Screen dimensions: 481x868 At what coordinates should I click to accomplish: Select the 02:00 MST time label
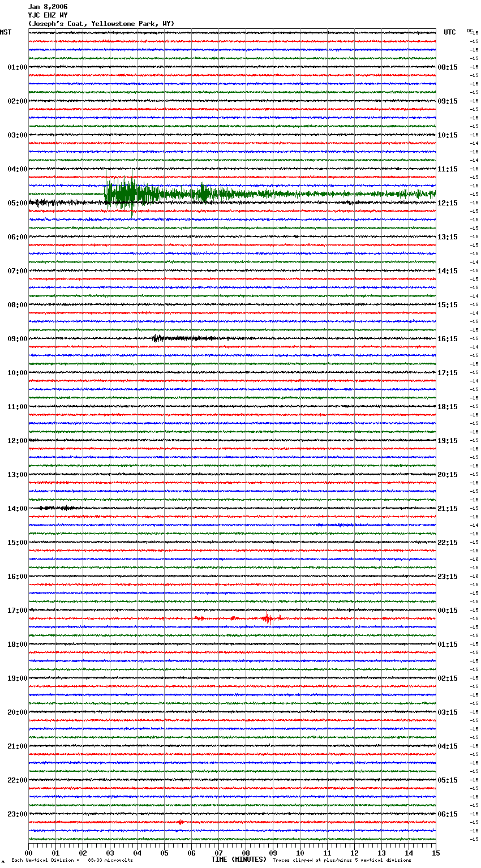(x=17, y=101)
